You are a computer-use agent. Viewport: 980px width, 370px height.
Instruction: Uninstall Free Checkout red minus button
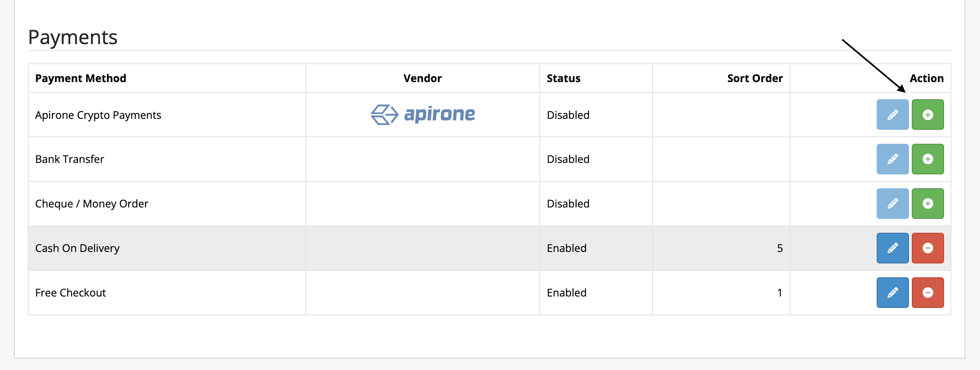[x=928, y=292]
